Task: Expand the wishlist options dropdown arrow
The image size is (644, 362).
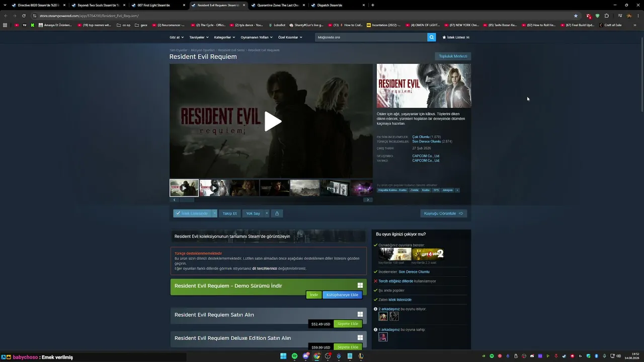Action: click(214, 213)
